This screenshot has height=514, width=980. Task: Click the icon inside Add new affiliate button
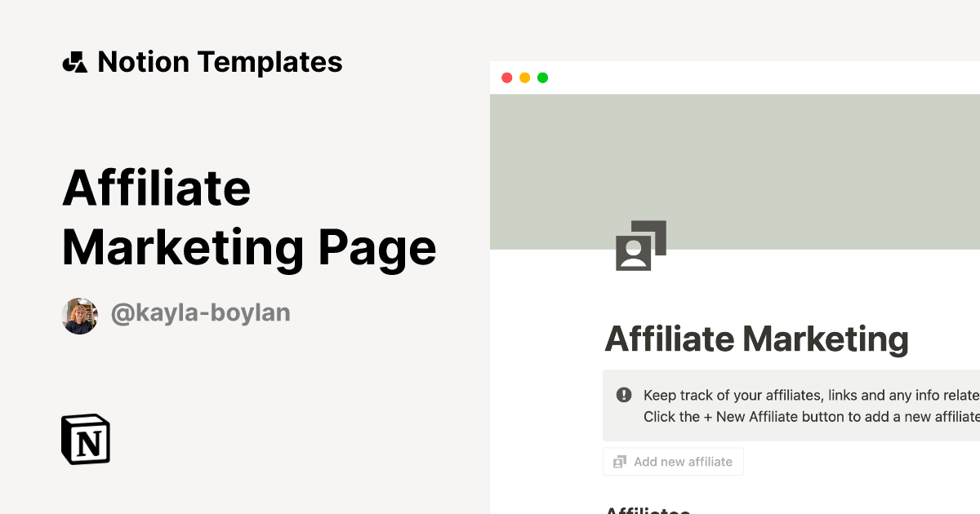(x=620, y=462)
